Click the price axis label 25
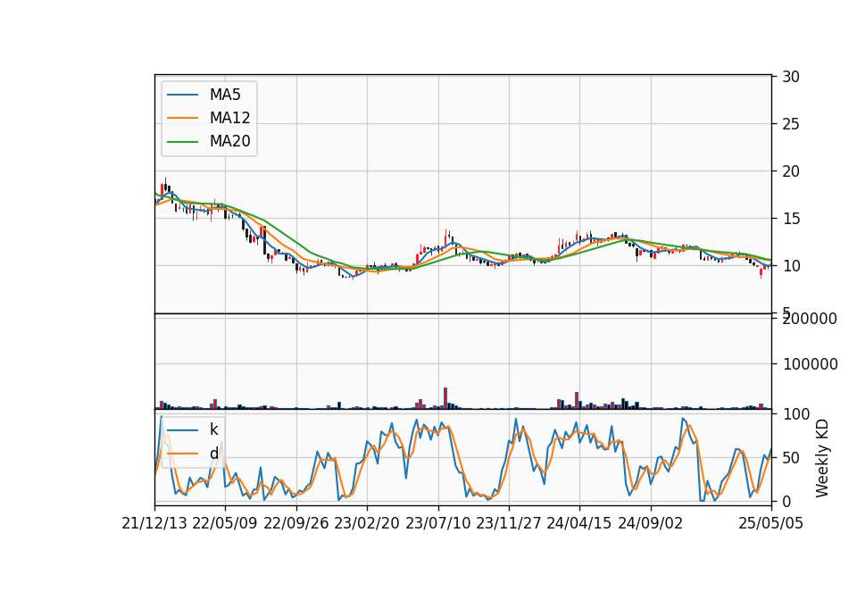The height and width of the screenshot is (616, 857). pyautogui.click(x=791, y=124)
